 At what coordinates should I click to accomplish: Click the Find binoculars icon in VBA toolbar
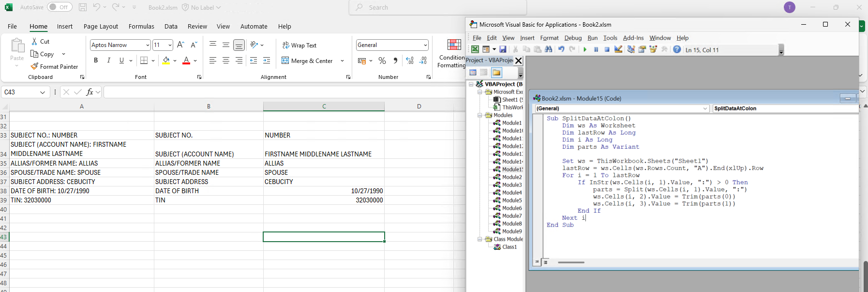548,49
